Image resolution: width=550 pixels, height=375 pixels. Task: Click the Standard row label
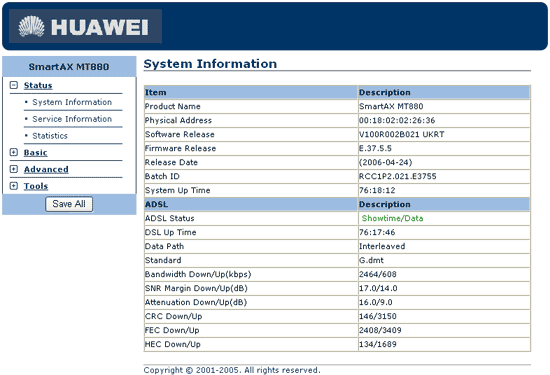[163, 260]
